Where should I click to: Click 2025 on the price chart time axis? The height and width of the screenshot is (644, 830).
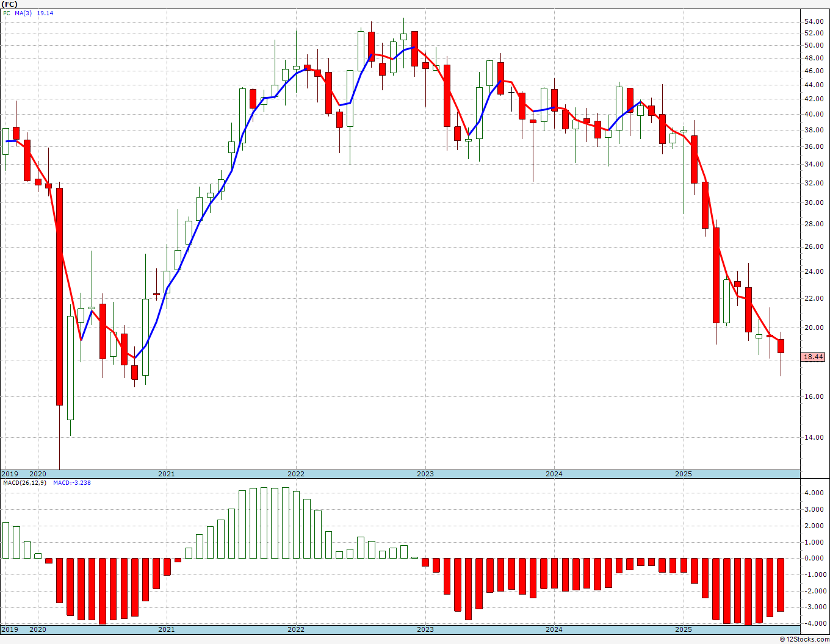pos(684,474)
